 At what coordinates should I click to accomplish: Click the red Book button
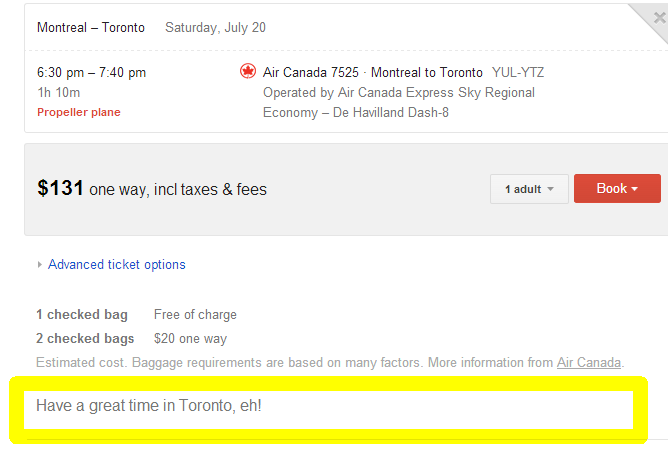617,188
